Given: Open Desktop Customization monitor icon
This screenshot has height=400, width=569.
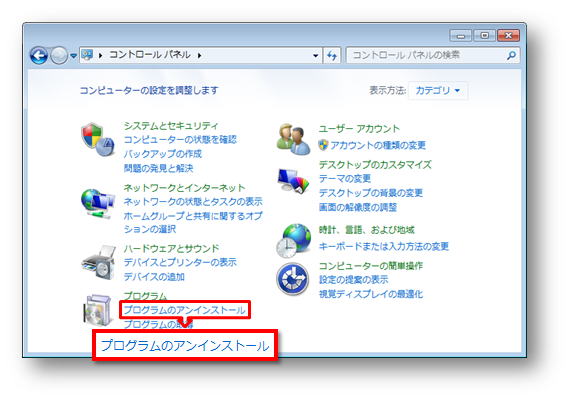Looking at the screenshot, I should pyautogui.click(x=293, y=181).
